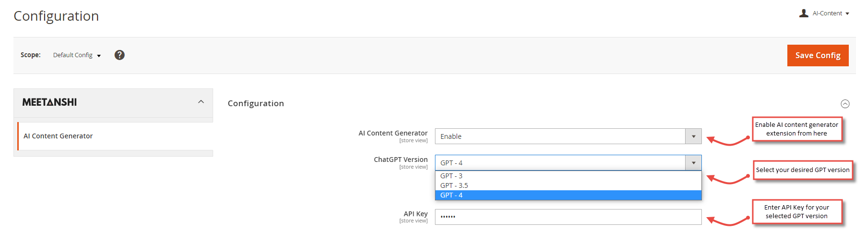Click the arrow on the Enable dropdown

point(693,136)
